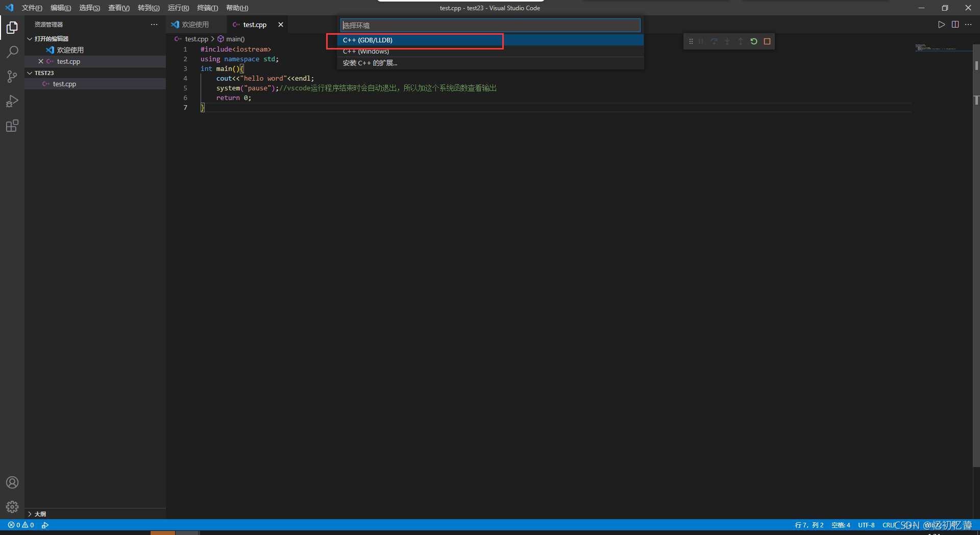Open the Accounts menu icon

[x=12, y=482]
